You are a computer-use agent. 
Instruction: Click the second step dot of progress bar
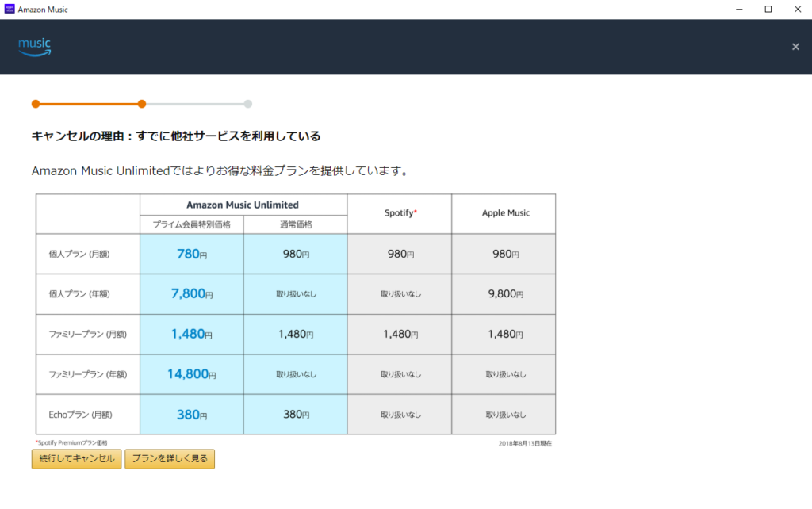(x=142, y=104)
